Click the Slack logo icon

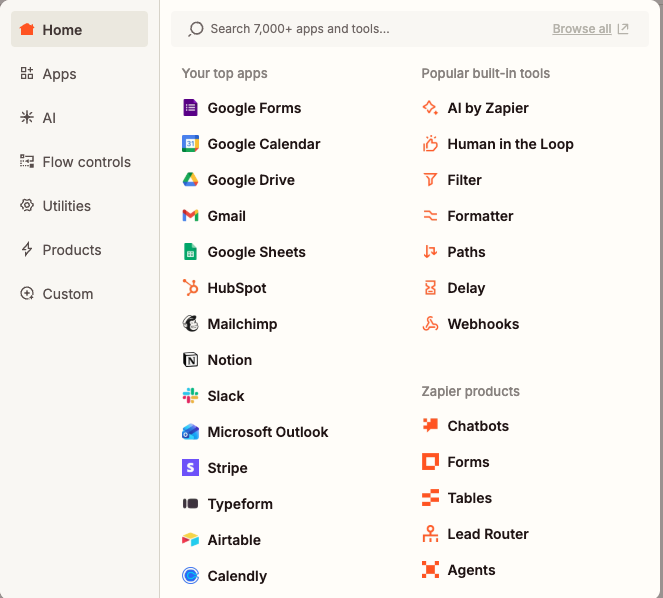190,395
